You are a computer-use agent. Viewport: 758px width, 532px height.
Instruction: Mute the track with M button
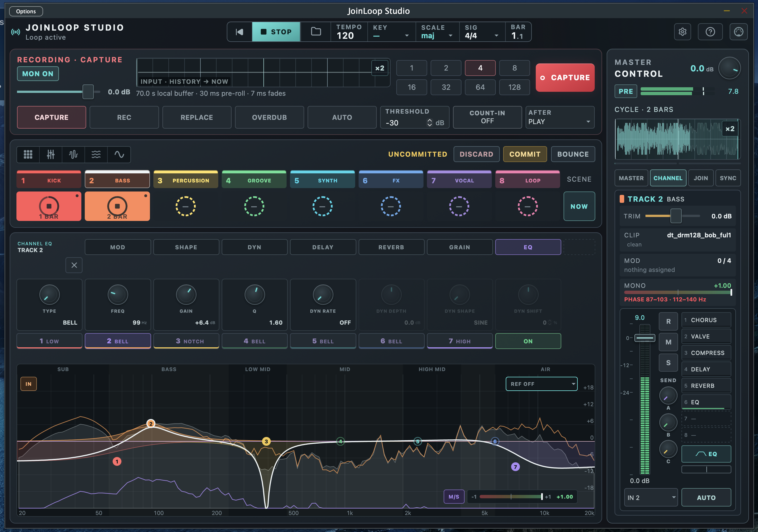(x=668, y=342)
